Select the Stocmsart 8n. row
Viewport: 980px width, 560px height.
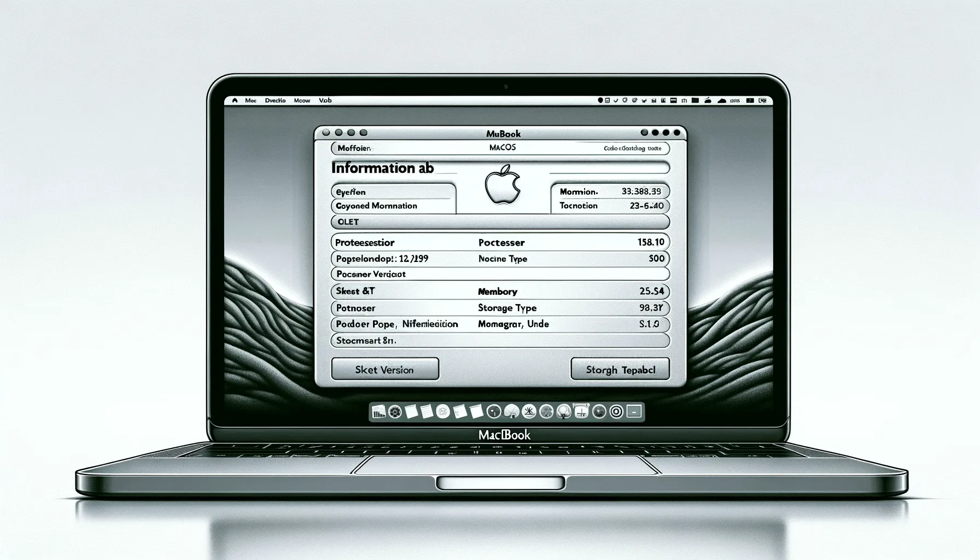coord(500,340)
